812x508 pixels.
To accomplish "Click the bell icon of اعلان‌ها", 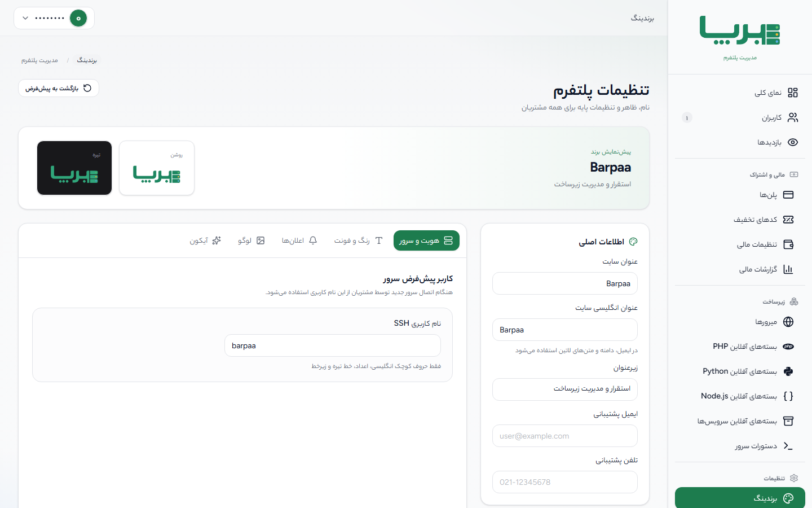I will (313, 240).
